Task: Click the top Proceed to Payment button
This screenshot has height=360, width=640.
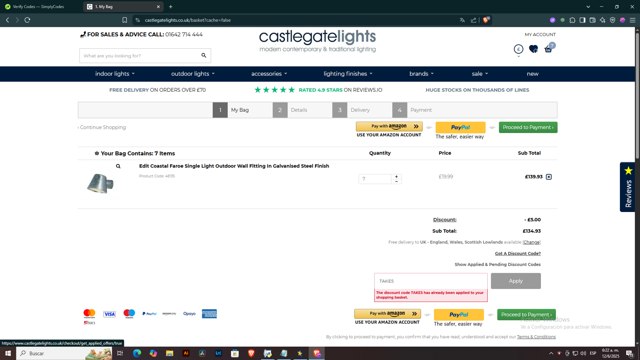Action: coord(528,127)
